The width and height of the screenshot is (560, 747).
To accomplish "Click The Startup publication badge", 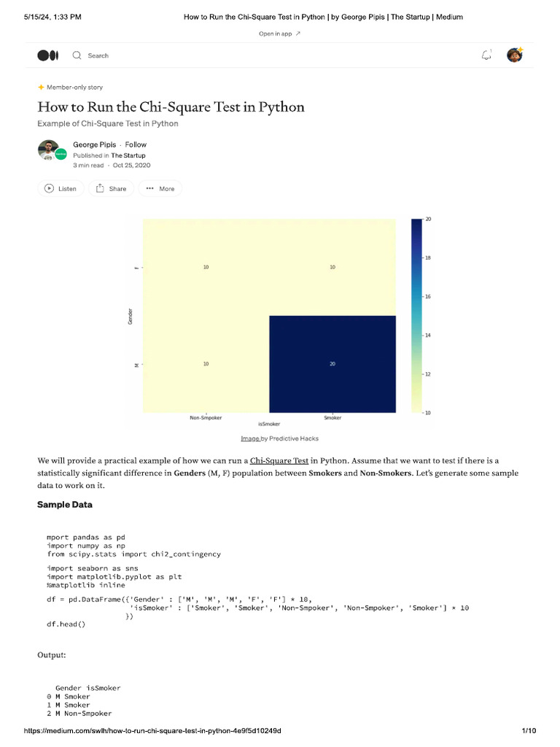I will tap(61, 154).
